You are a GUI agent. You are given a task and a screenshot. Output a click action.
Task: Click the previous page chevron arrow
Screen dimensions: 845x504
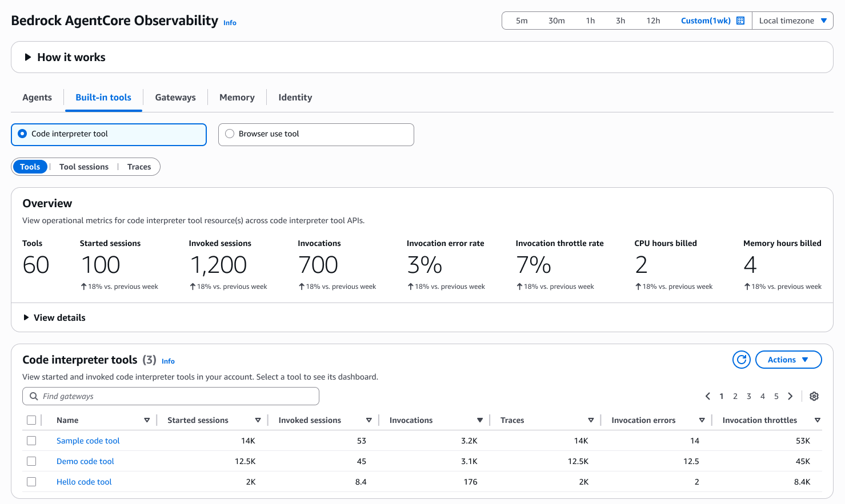pyautogui.click(x=707, y=396)
